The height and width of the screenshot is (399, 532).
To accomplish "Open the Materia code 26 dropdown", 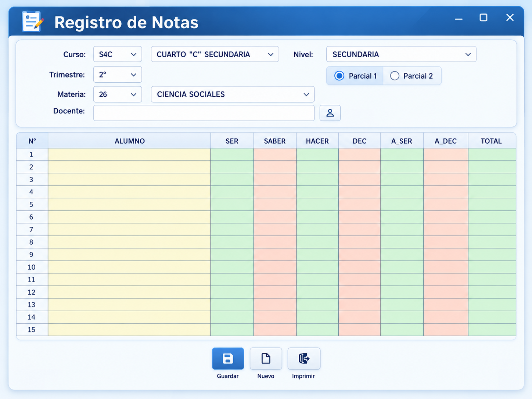I will [x=118, y=94].
